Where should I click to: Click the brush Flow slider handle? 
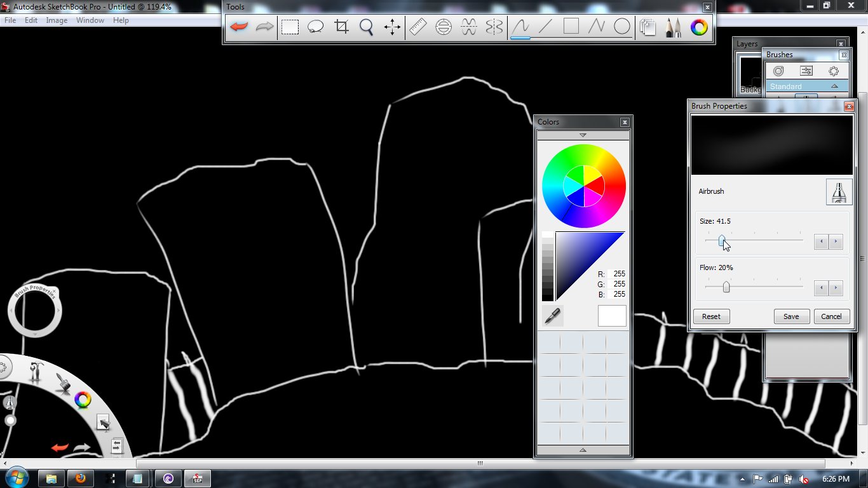tap(726, 287)
